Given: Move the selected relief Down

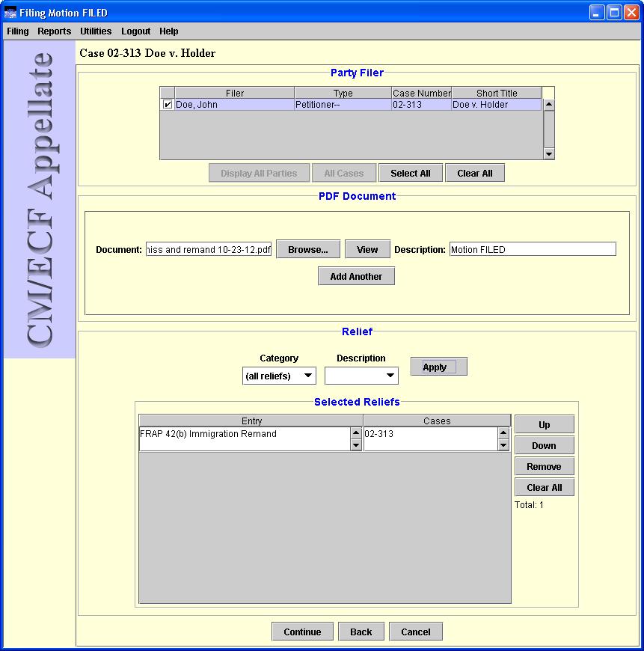Looking at the screenshot, I should pos(545,445).
